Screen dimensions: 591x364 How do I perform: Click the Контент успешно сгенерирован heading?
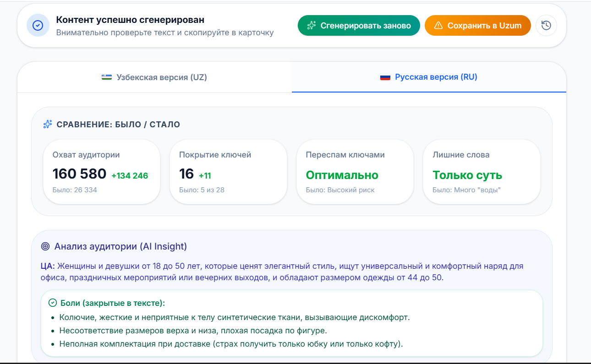point(130,20)
